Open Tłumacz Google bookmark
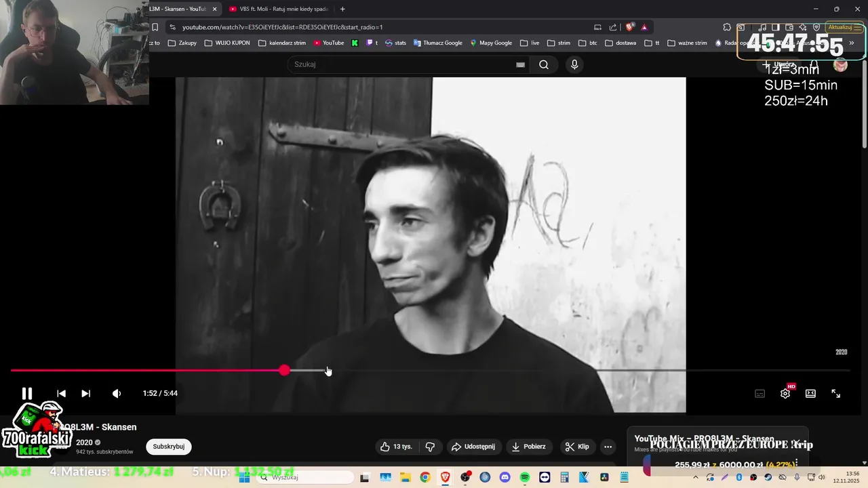Image resolution: width=868 pixels, height=488 pixels. tap(437, 43)
